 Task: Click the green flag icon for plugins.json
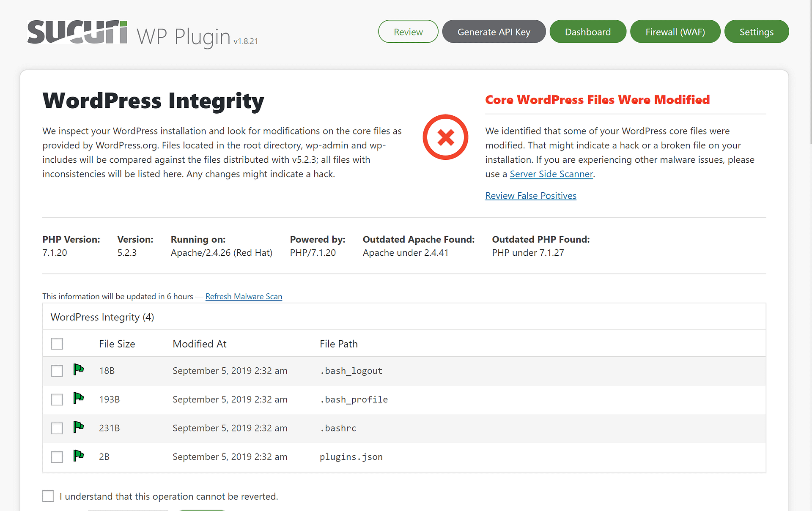point(78,456)
